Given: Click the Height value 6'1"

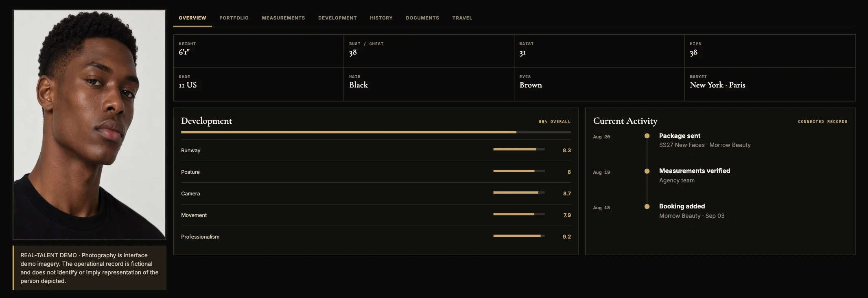Looking at the screenshot, I should [184, 52].
